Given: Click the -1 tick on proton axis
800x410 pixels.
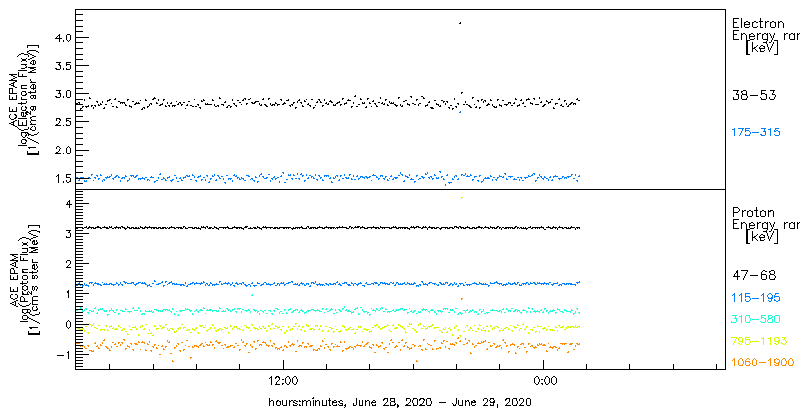Looking at the screenshot, I should click(x=62, y=354).
